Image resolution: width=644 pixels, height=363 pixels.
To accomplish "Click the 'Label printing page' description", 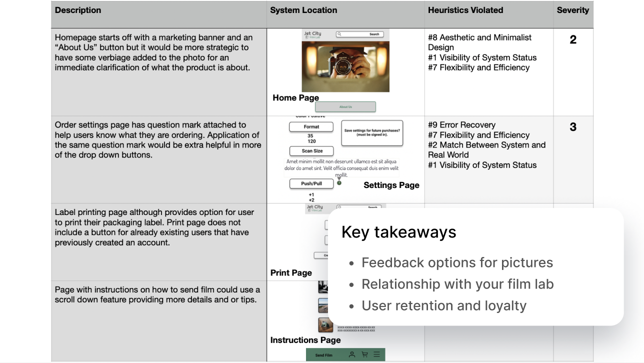I will [x=154, y=227].
